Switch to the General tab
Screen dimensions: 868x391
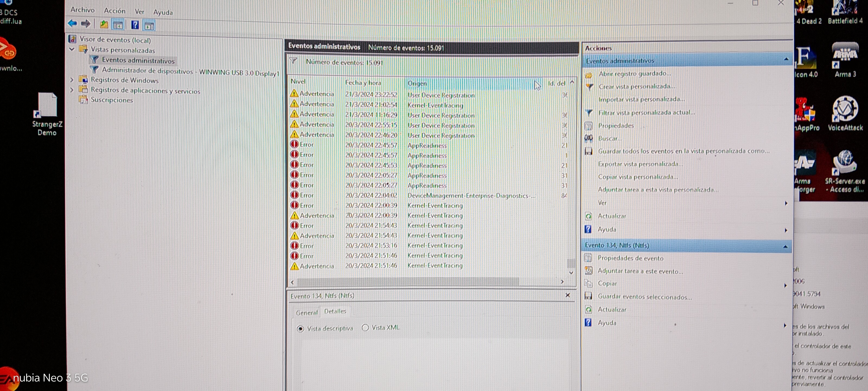click(307, 313)
